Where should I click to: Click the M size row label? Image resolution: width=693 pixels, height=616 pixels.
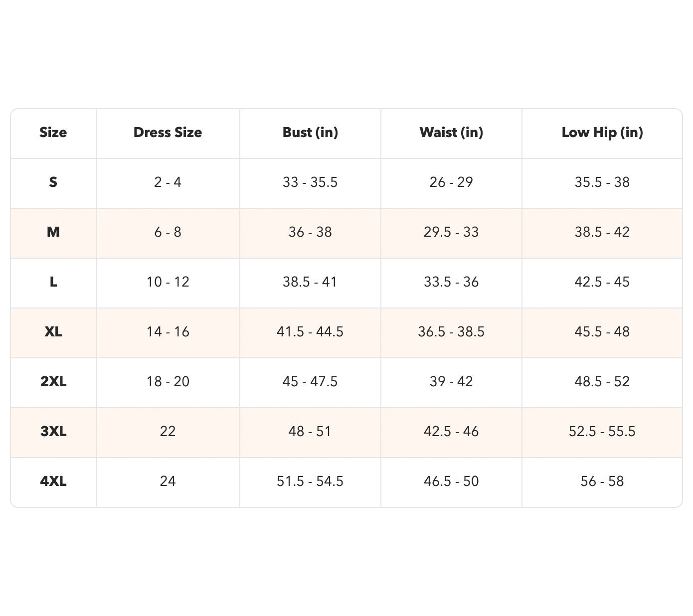coord(53,232)
